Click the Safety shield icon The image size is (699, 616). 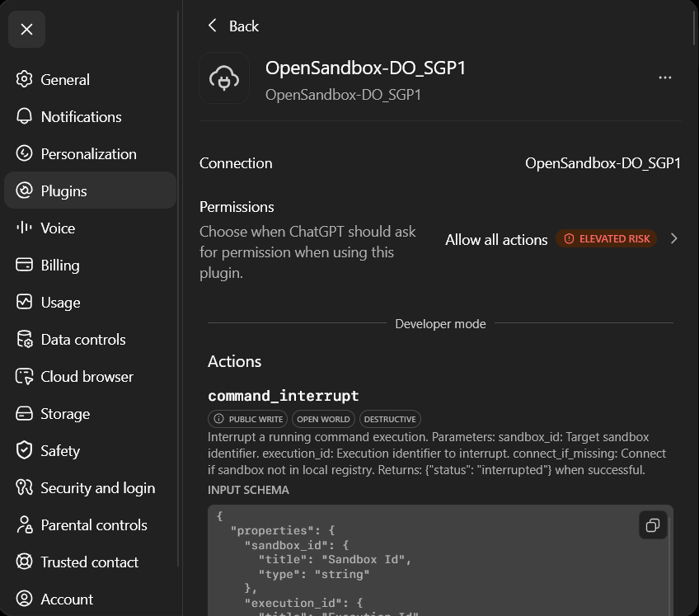pyautogui.click(x=24, y=450)
